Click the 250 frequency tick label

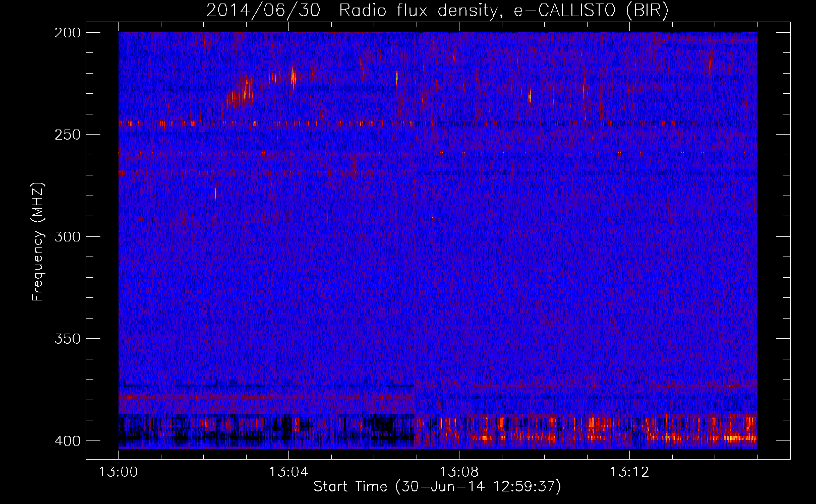68,135
